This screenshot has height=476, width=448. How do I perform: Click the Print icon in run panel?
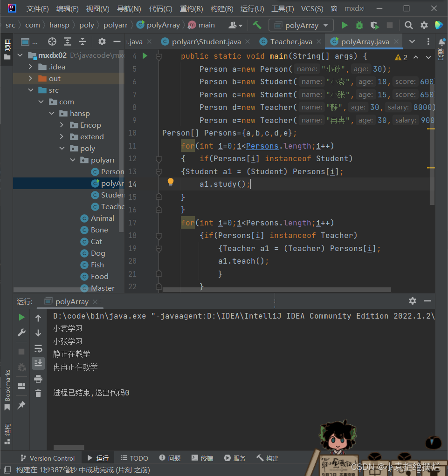38,379
